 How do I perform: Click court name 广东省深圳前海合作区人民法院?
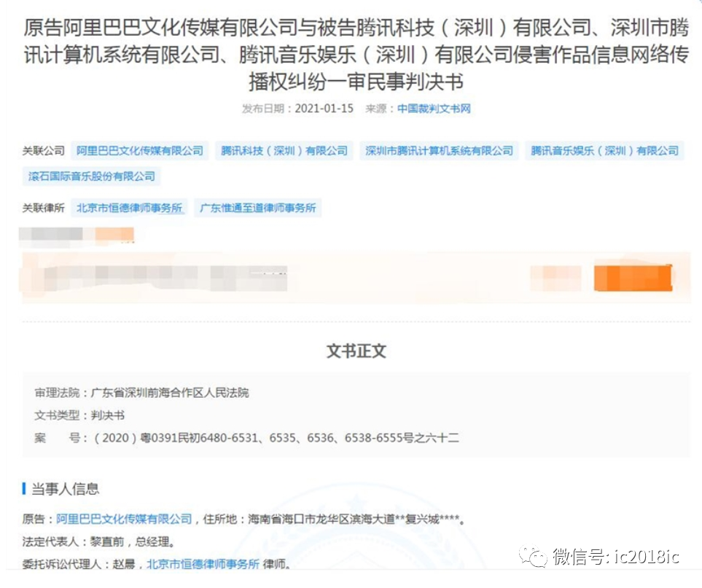coord(170,393)
